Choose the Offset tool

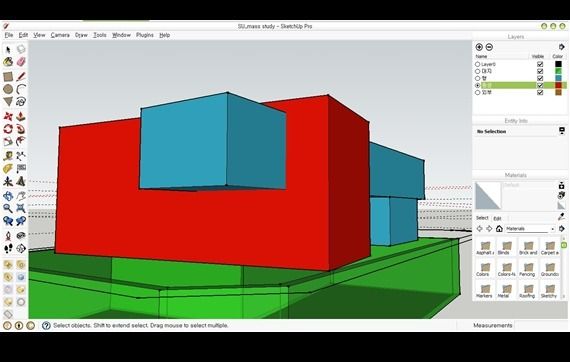pyautogui.click(x=21, y=141)
